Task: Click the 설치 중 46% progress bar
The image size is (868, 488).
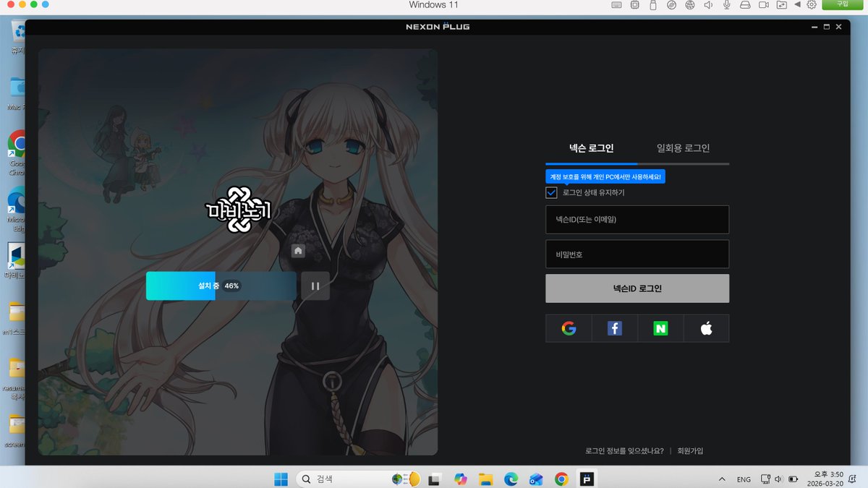Action: [x=221, y=286]
